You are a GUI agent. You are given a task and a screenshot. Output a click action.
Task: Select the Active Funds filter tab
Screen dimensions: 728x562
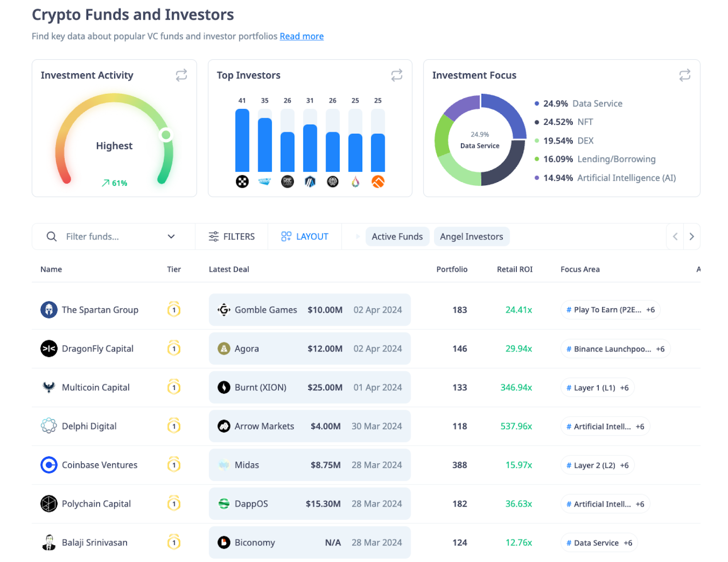pyautogui.click(x=397, y=237)
